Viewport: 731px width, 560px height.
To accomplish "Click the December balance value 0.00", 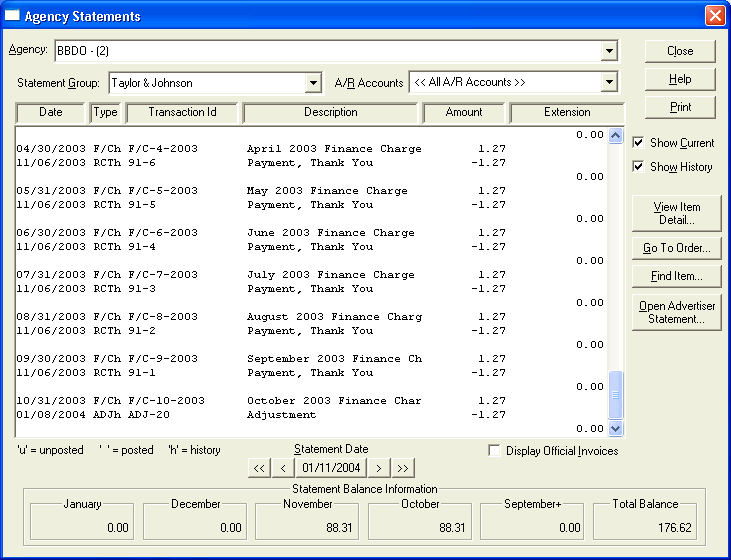I will click(231, 528).
